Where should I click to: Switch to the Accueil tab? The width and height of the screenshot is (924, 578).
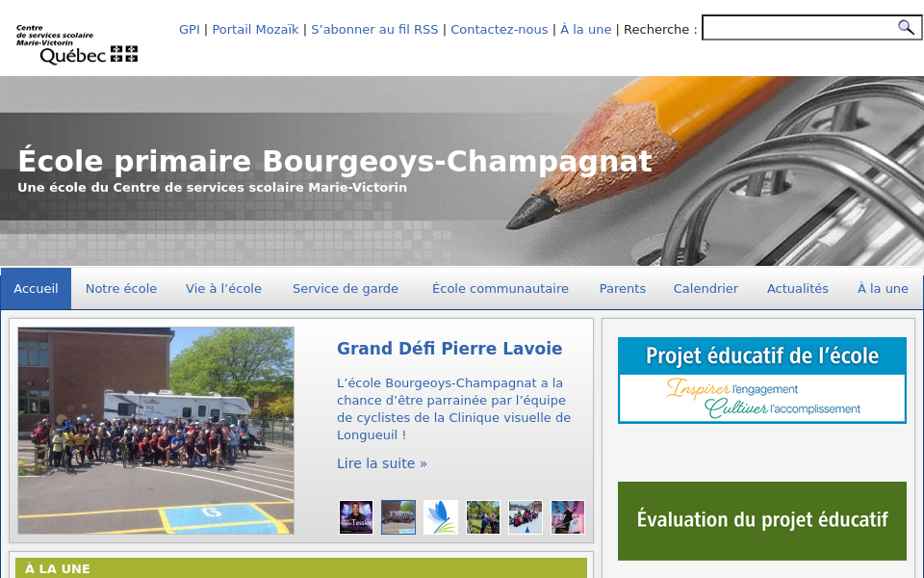click(36, 288)
